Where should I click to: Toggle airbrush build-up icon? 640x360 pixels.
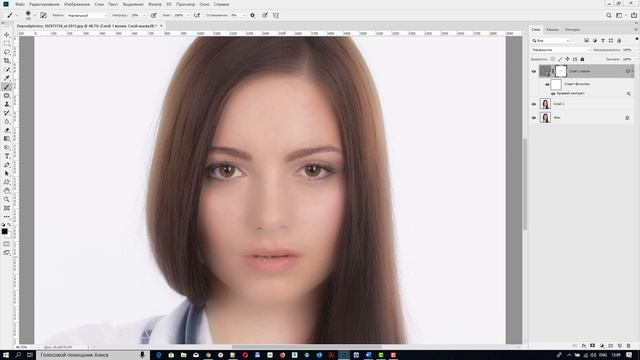[x=197, y=15]
